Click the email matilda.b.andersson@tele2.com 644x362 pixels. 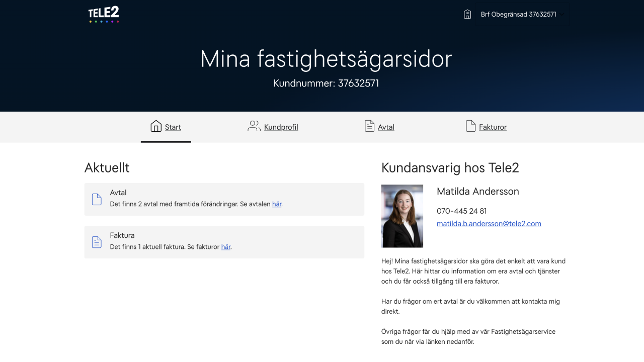coord(489,224)
